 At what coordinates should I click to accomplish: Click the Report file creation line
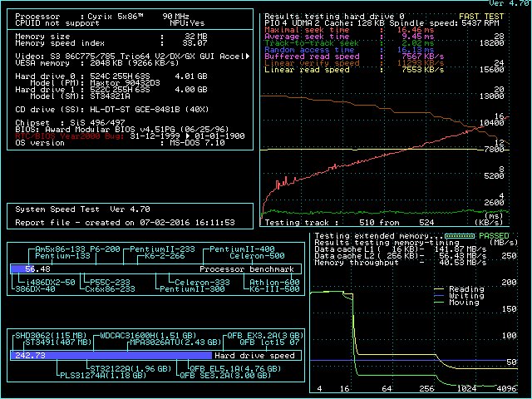coord(125,223)
